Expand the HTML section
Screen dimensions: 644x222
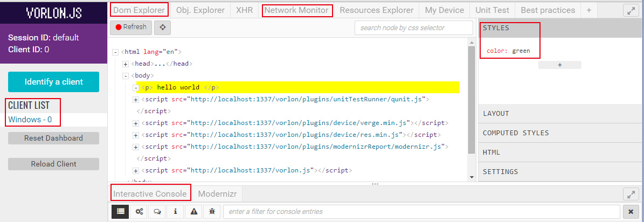coord(561,152)
